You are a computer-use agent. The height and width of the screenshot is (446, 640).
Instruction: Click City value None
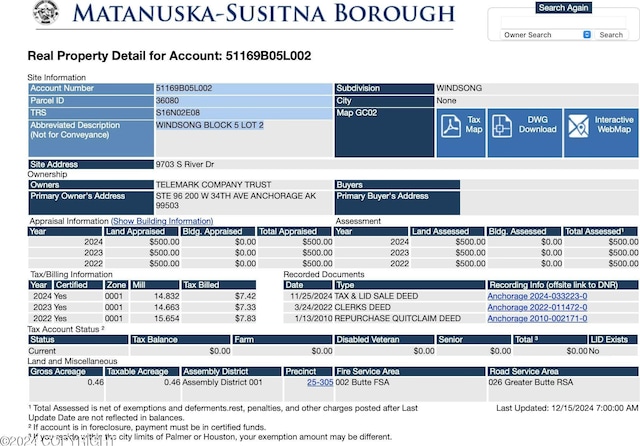[x=447, y=100]
